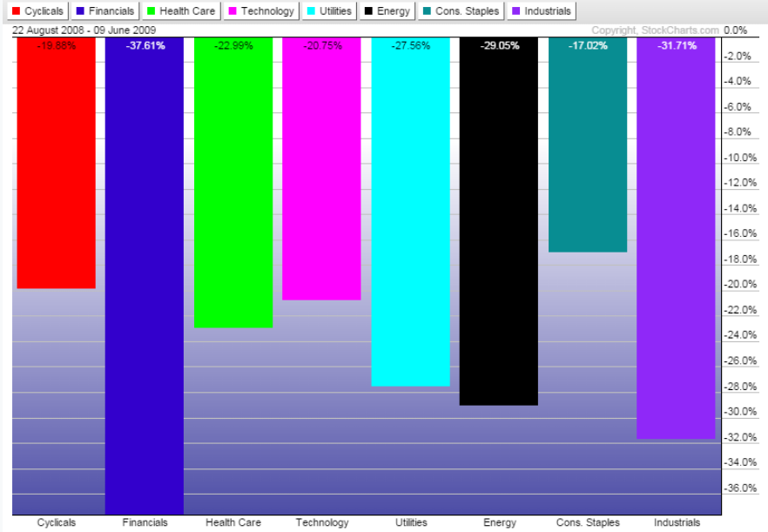
Task: Select the Energy legend tab
Action: click(x=387, y=11)
